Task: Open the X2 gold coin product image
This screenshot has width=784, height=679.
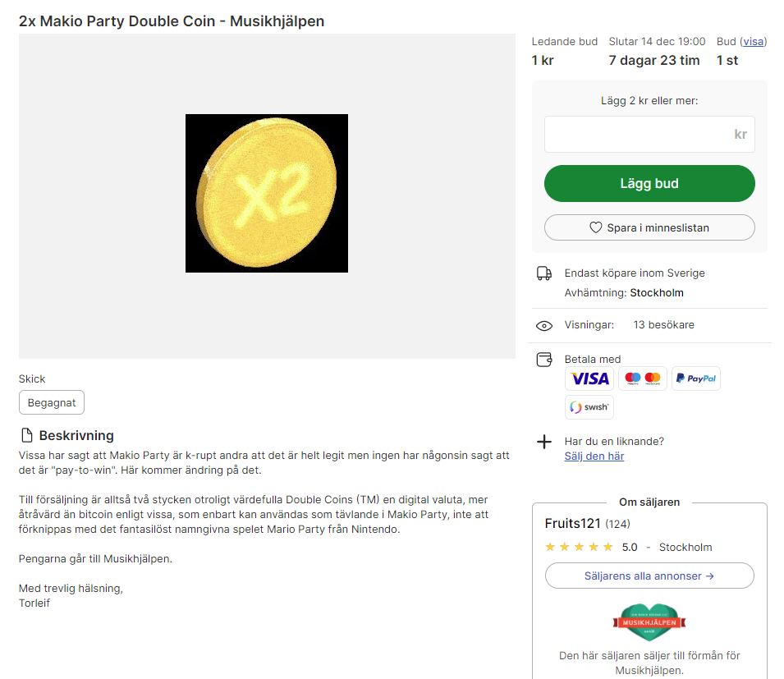Action: coord(267,194)
